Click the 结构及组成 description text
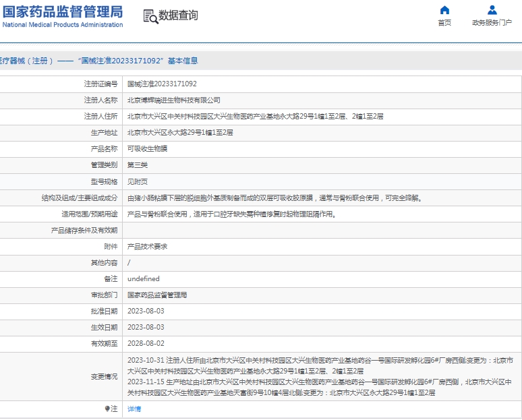Screen dimensions: 522x420 pos(275,198)
